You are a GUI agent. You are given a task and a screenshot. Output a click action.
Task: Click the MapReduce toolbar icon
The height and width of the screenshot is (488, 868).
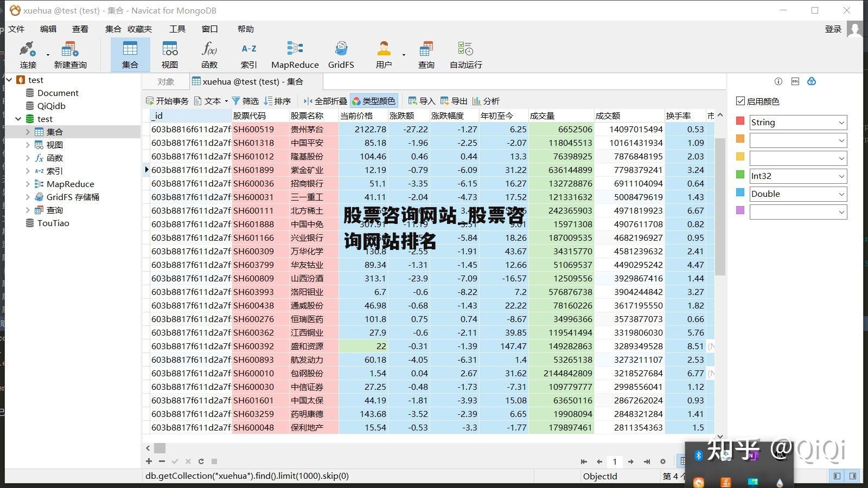pyautogui.click(x=295, y=55)
